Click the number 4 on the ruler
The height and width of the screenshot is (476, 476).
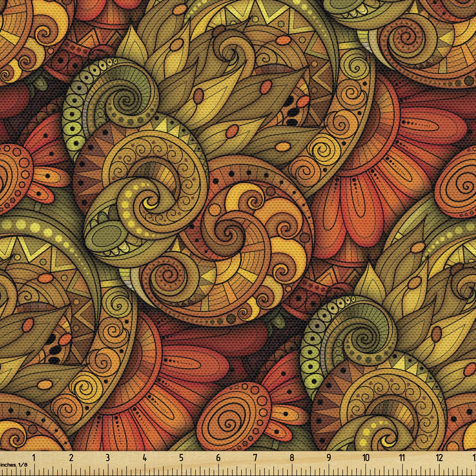click(144, 458)
